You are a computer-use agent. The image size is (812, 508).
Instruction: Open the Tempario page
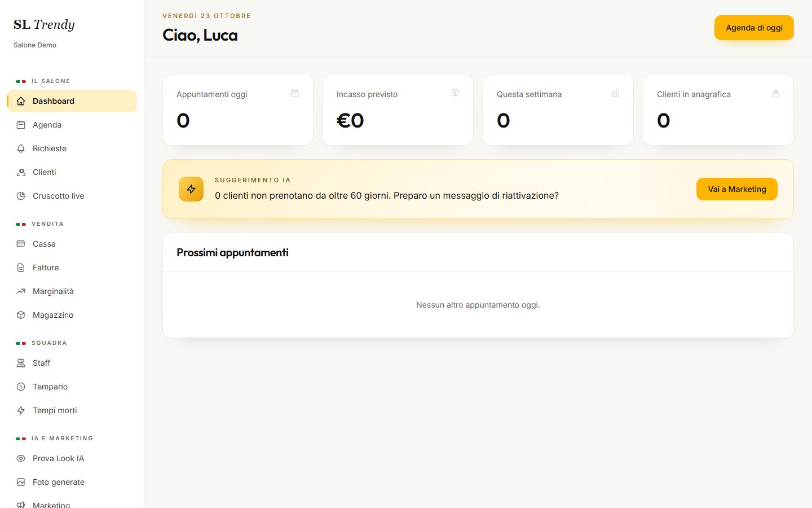click(x=72, y=387)
